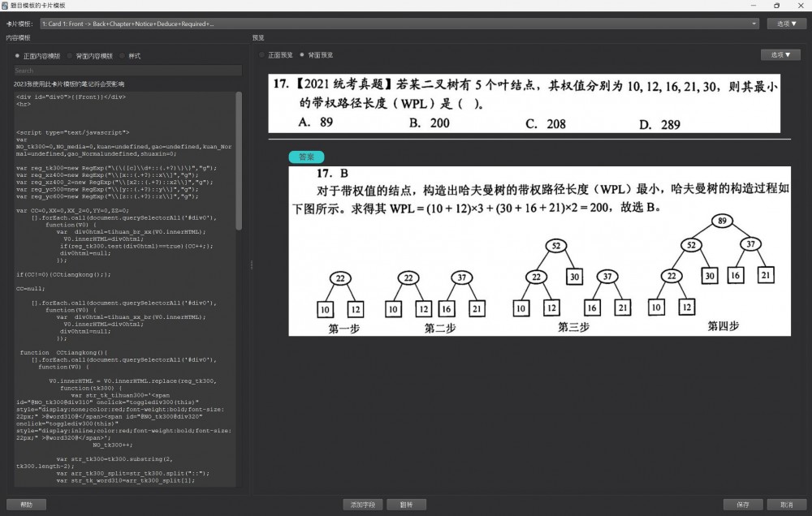Viewport: 812px width, 516px height.
Task: Click the 取消 button
Action: click(787, 505)
